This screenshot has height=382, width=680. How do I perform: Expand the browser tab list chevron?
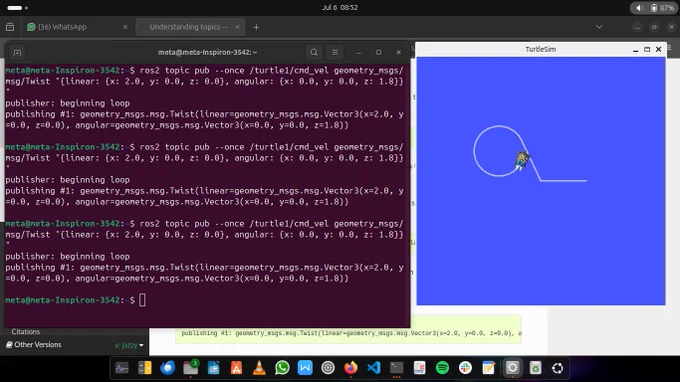(x=599, y=27)
